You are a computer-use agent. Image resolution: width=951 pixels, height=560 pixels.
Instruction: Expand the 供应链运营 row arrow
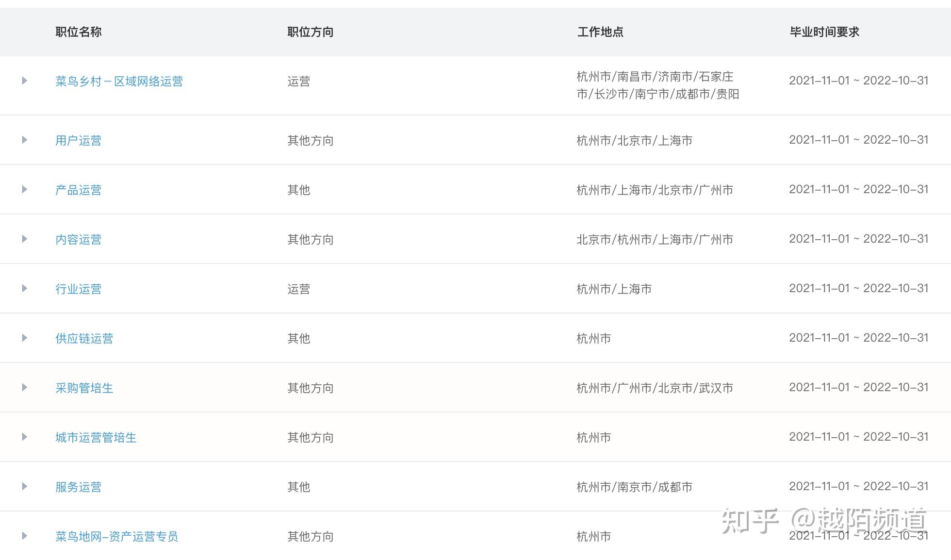pos(24,338)
